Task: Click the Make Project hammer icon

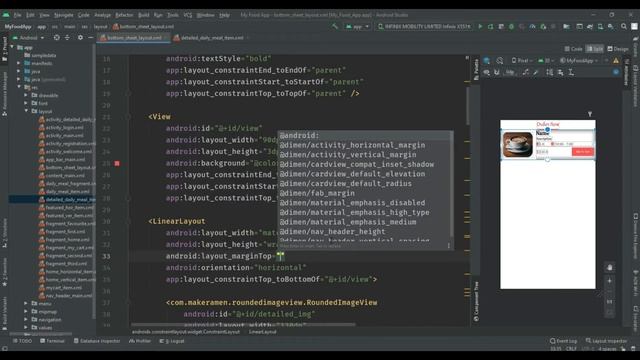Action: (x=335, y=27)
